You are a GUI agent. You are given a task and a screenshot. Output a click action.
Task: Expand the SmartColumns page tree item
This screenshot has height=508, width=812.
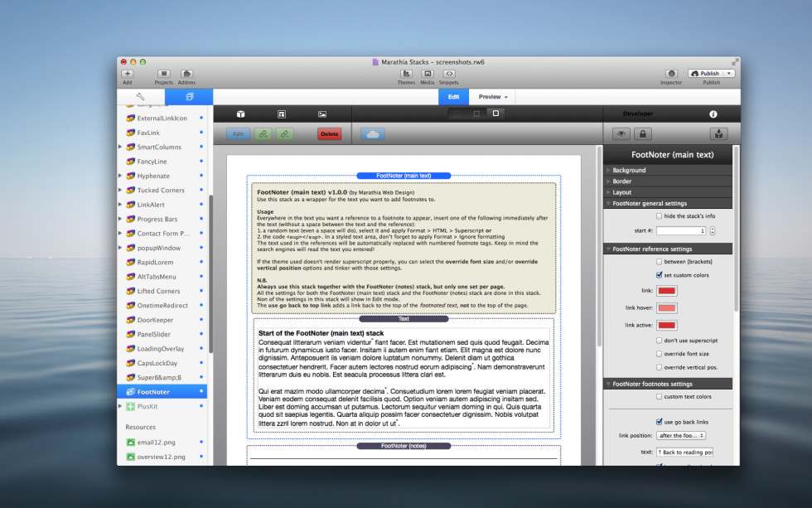pyautogui.click(x=120, y=147)
